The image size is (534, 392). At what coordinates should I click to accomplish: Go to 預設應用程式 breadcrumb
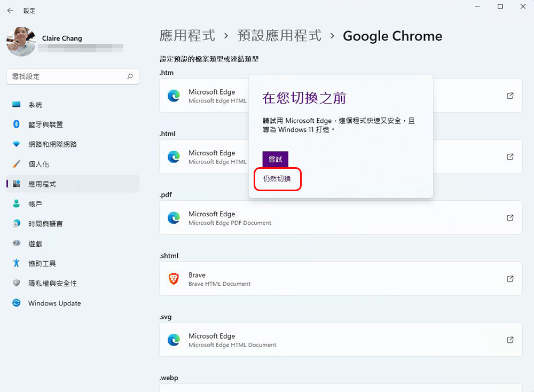279,36
